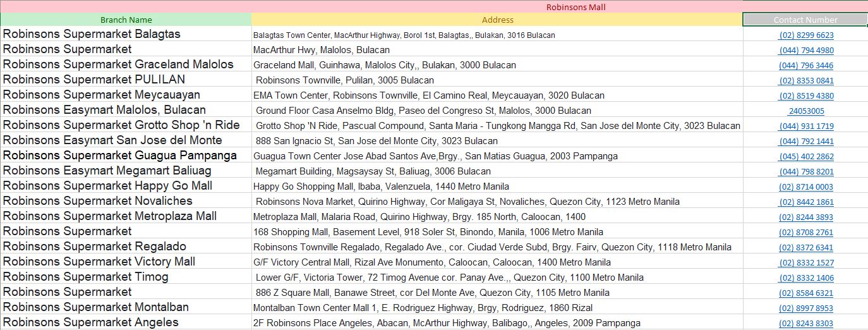Select the Contact Number header cell

pyautogui.click(x=805, y=20)
